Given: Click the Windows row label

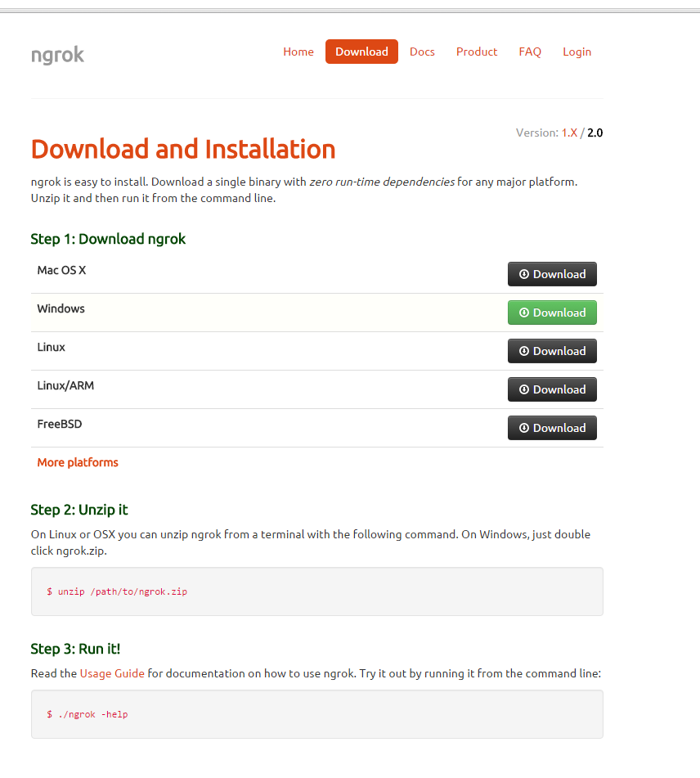Looking at the screenshot, I should [x=61, y=308].
